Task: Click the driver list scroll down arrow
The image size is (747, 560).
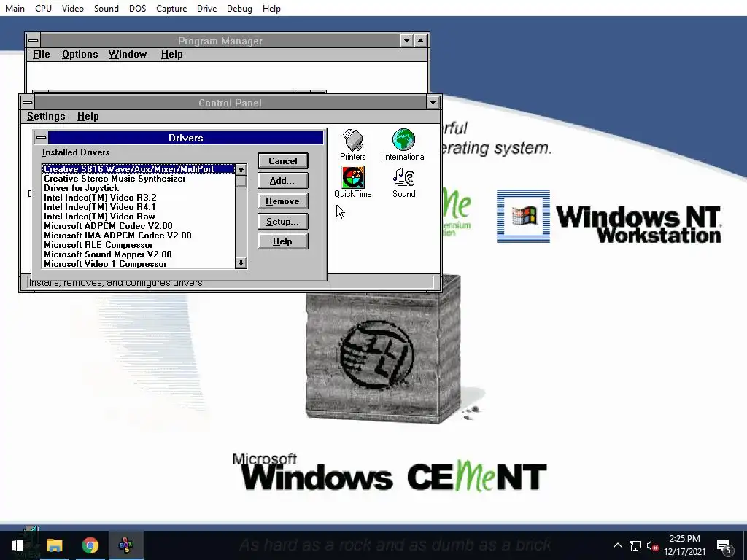Action: 241,262
